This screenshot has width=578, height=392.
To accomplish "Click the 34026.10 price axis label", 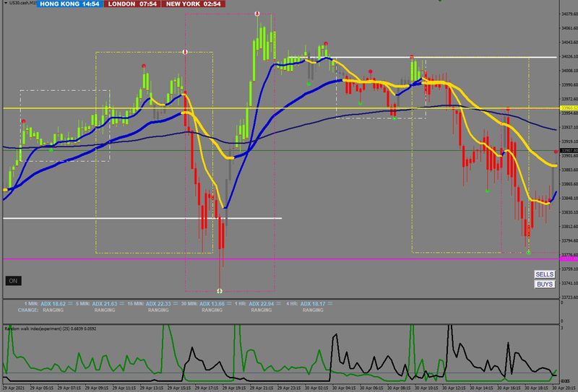I will (569, 57).
